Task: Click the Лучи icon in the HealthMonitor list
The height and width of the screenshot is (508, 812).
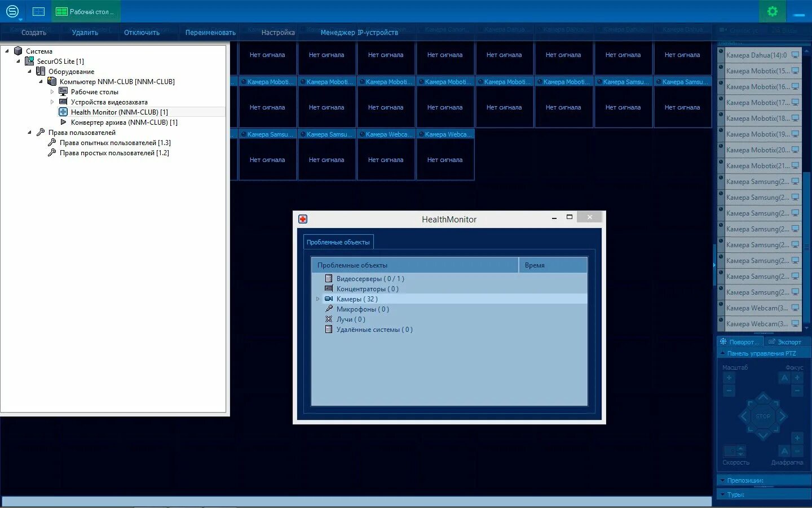Action: 329,319
